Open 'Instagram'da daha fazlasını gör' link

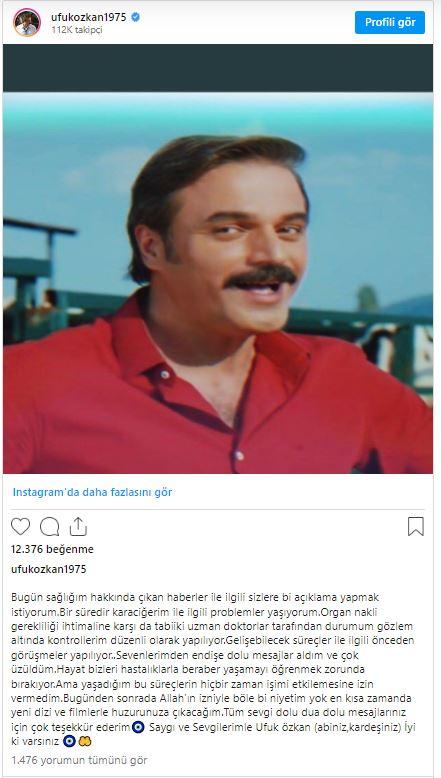[92, 492]
